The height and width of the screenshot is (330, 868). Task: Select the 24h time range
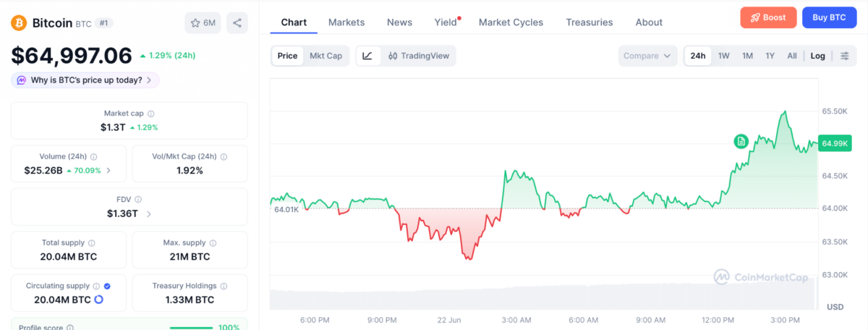[698, 56]
